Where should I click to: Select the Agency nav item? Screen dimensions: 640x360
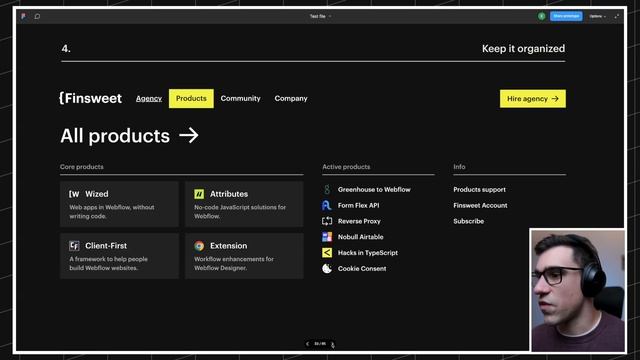point(149,98)
